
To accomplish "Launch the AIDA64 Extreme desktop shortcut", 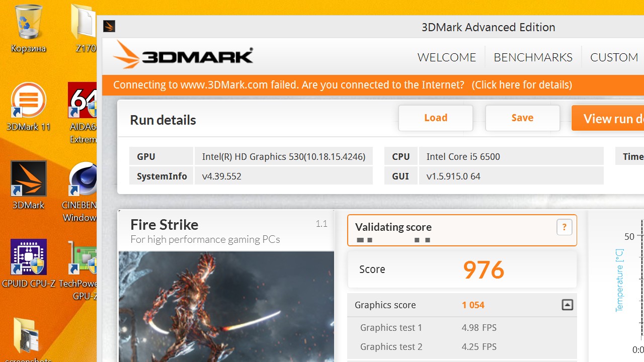I will coord(83,113).
